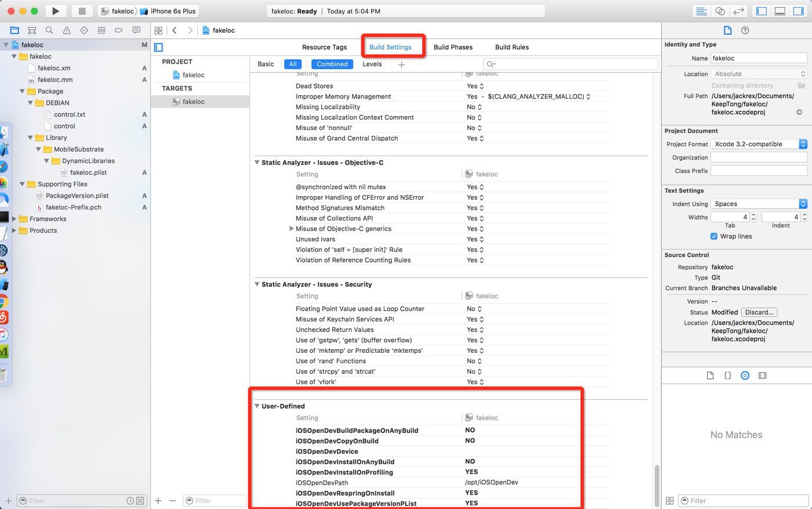
Task: Open the Project Format dropdown
Action: click(759, 144)
